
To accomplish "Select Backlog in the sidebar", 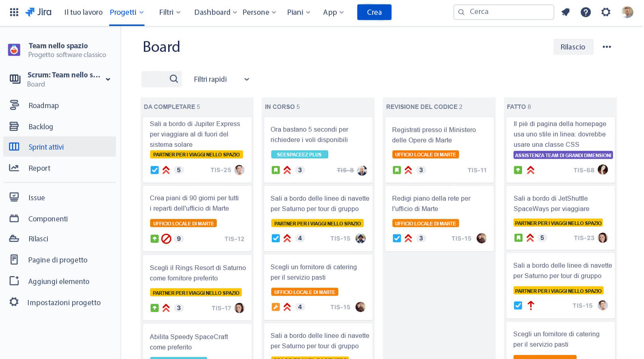I will [41, 127].
